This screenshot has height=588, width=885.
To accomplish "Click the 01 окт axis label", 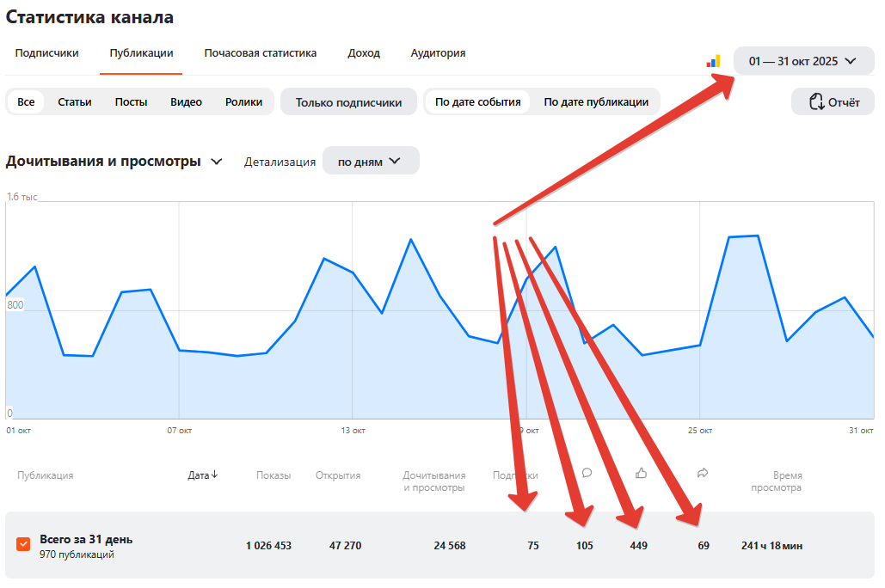I will (x=19, y=430).
